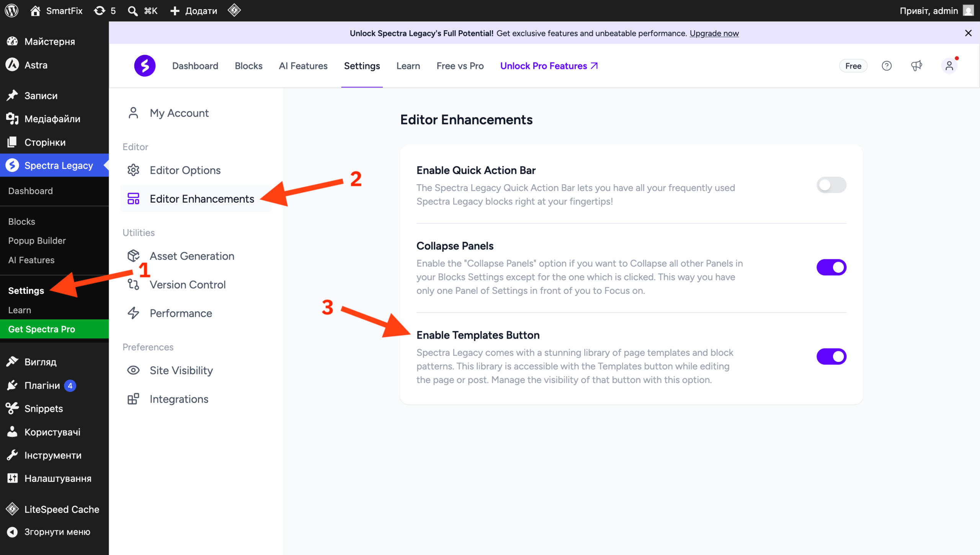Open the Learn tab in Spectra header
This screenshot has height=555, width=980.
[x=408, y=66]
